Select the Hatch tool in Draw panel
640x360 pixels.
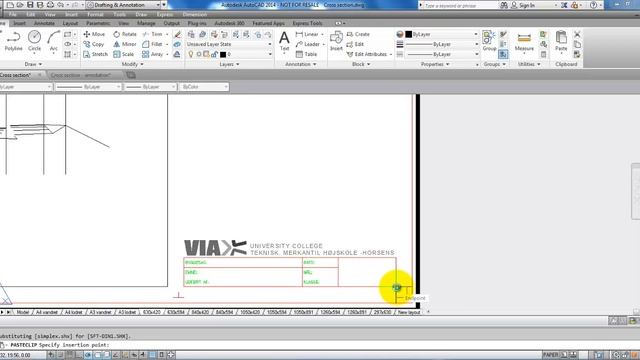point(68,54)
